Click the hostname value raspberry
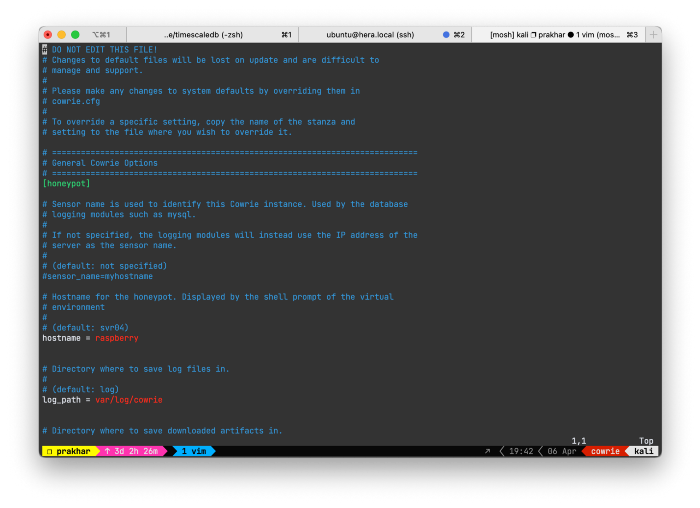 point(117,338)
